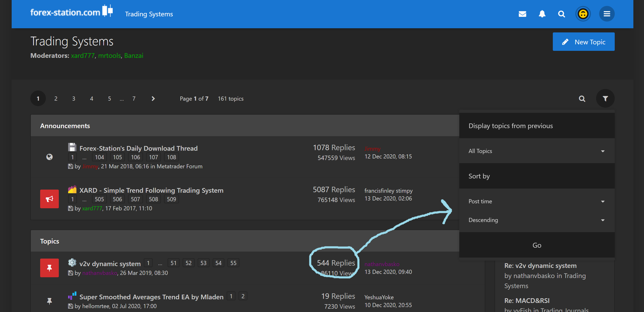Open the private messages envelope icon
Image resolution: width=644 pixels, height=312 pixels.
pos(522,14)
